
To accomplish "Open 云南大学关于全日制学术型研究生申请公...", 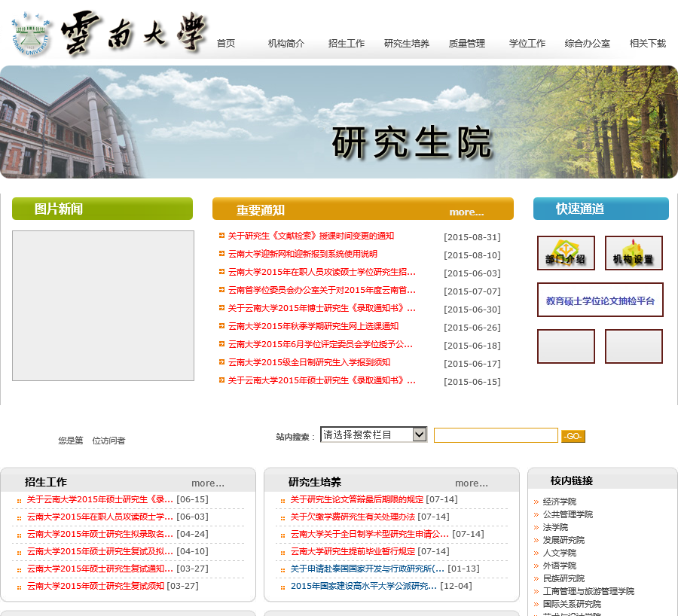I will pos(370,534).
